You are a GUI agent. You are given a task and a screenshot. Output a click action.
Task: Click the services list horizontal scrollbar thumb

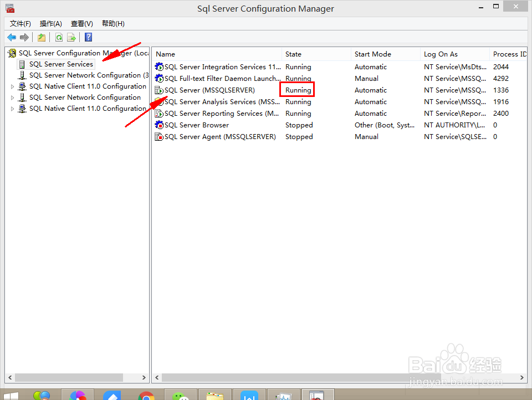tap(301, 377)
